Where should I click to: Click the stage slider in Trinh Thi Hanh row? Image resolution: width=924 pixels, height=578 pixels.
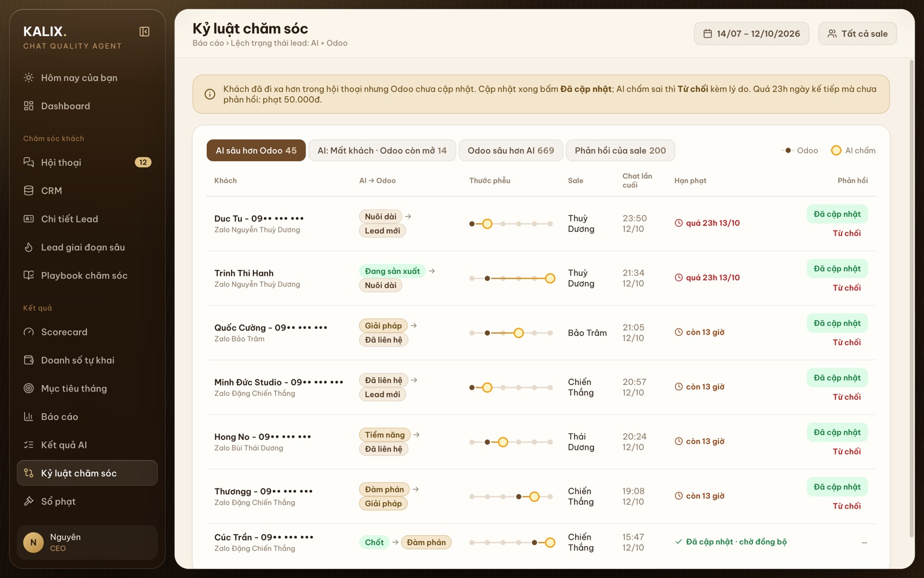[512, 279]
